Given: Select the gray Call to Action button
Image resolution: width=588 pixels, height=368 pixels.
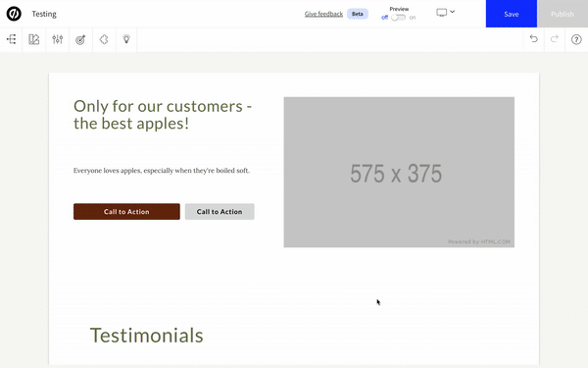Looking at the screenshot, I should pyautogui.click(x=220, y=211).
